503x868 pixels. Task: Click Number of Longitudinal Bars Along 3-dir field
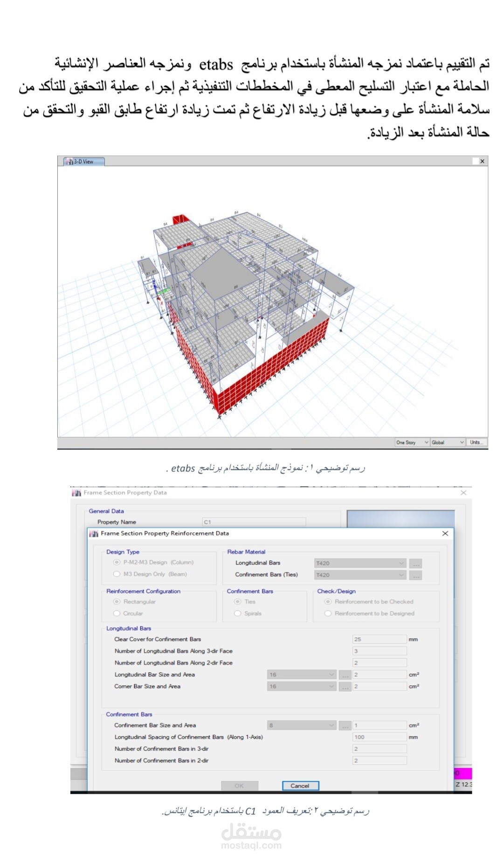tap(379, 651)
